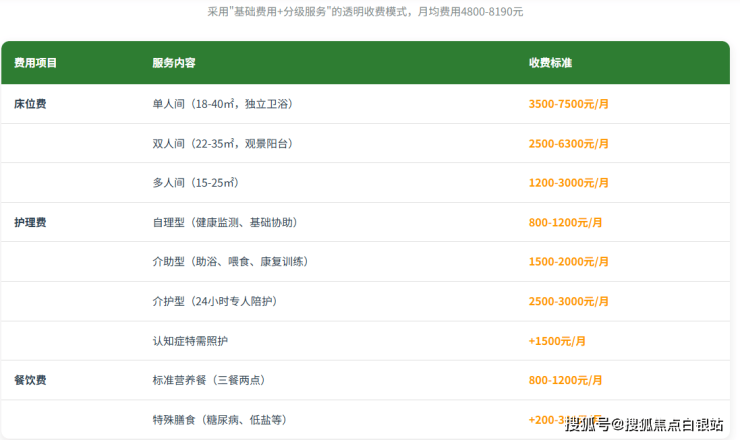Select the 护理费 category label
Image resolution: width=740 pixels, height=440 pixels.
click(x=30, y=222)
